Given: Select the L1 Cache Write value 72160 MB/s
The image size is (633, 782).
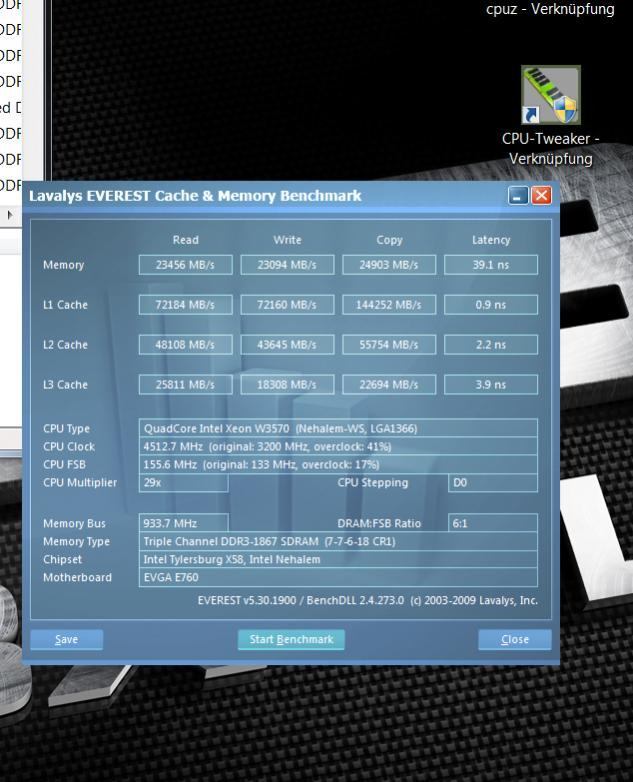Looking at the screenshot, I should [x=287, y=305].
